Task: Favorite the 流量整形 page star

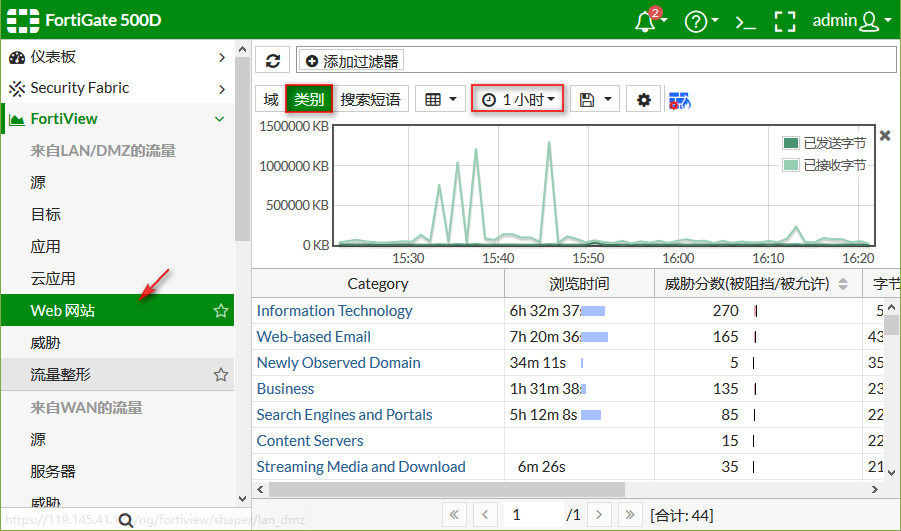Action: (221, 375)
